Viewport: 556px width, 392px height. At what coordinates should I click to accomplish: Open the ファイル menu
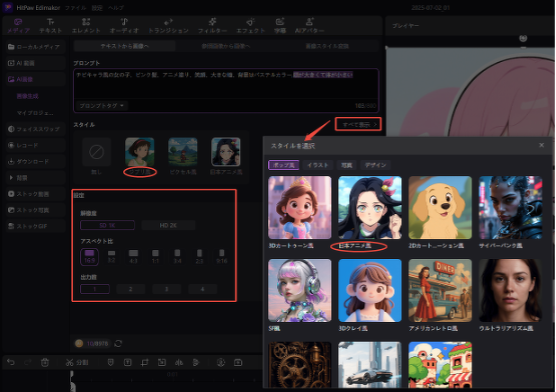point(76,7)
